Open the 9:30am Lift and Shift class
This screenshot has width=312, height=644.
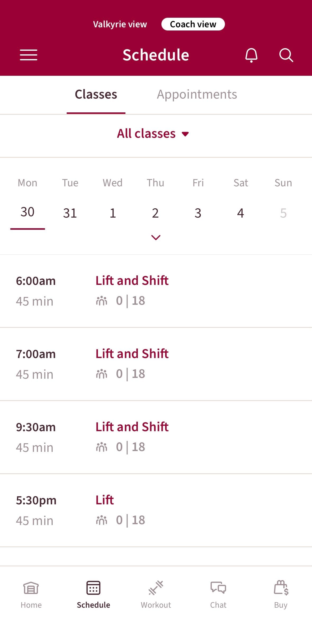132,427
